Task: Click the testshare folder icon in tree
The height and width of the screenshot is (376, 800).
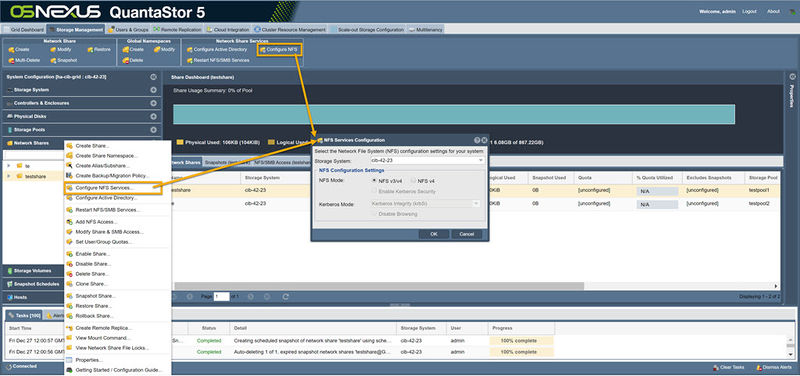Action: pos(19,176)
